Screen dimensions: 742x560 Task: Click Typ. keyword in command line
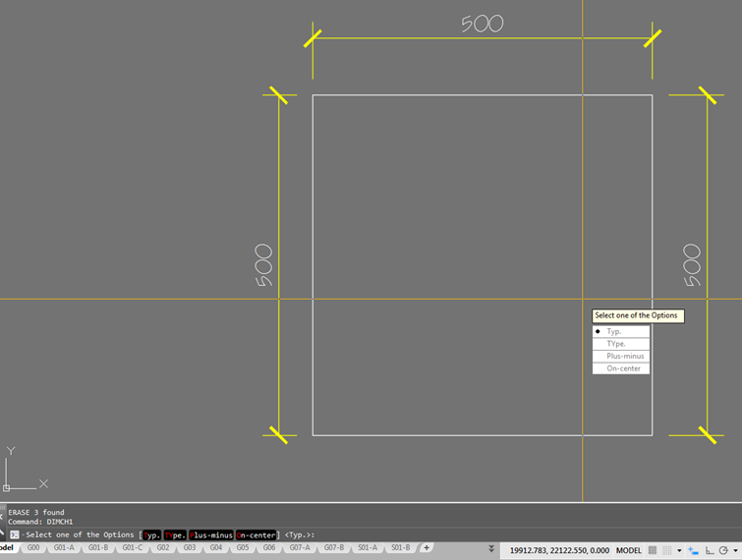(152, 534)
